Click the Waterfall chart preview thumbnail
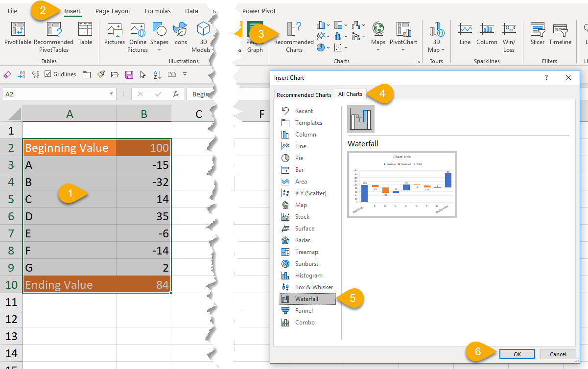 (402, 184)
